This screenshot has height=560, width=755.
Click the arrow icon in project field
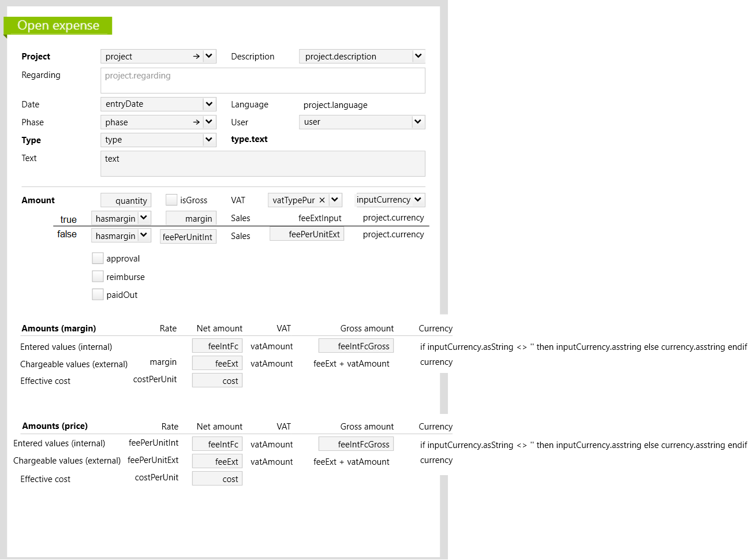(x=196, y=57)
